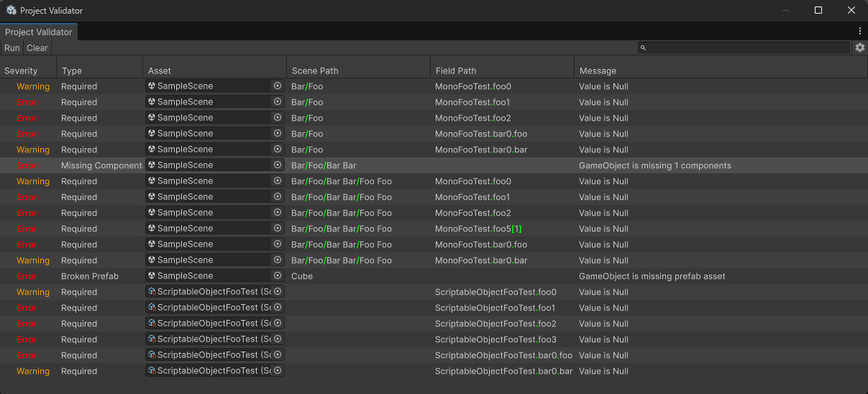Select the Project Validator tab
868x394 pixels.
(x=39, y=32)
